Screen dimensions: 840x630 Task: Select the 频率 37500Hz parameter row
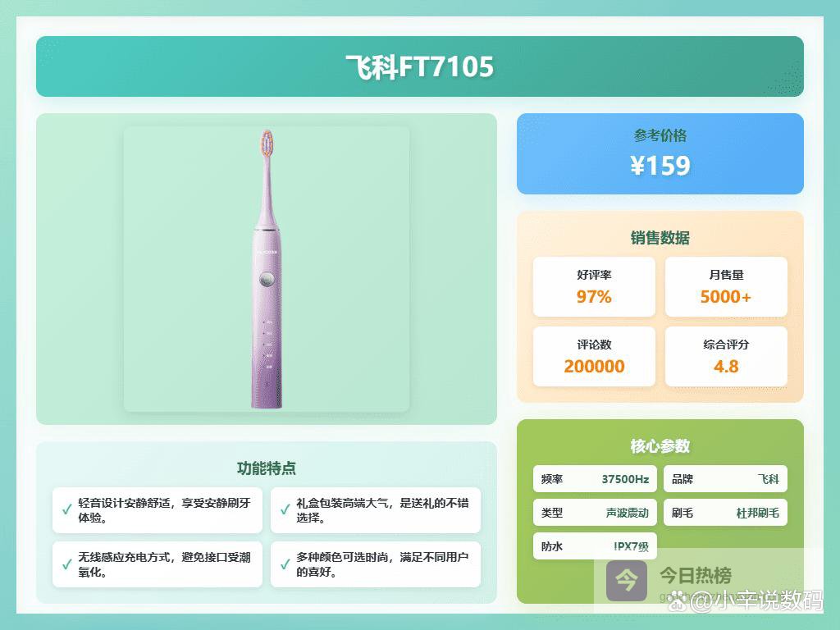click(594, 479)
